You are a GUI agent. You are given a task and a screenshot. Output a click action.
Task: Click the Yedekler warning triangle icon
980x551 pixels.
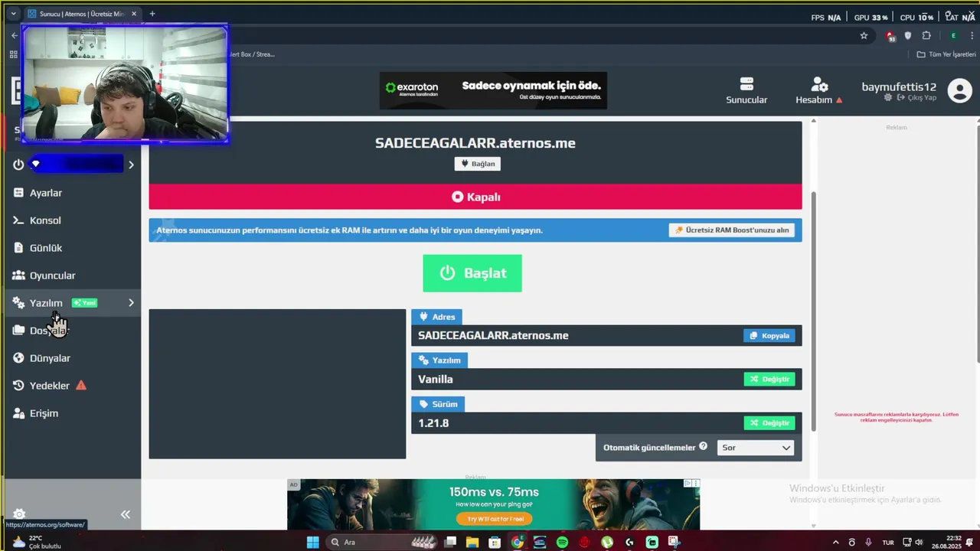click(81, 385)
